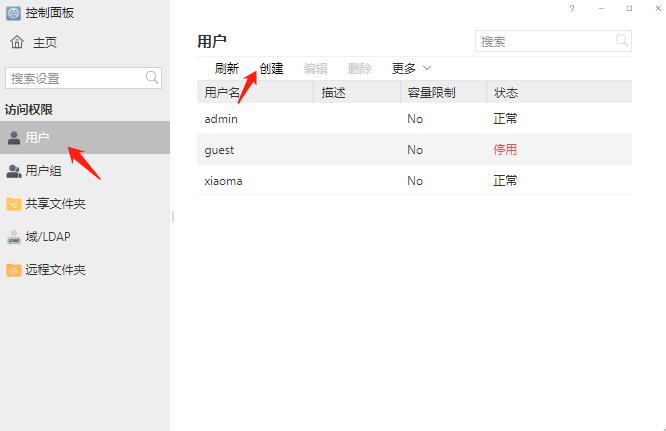Click the Home (主页) house icon
The image size is (666, 431).
[17, 43]
